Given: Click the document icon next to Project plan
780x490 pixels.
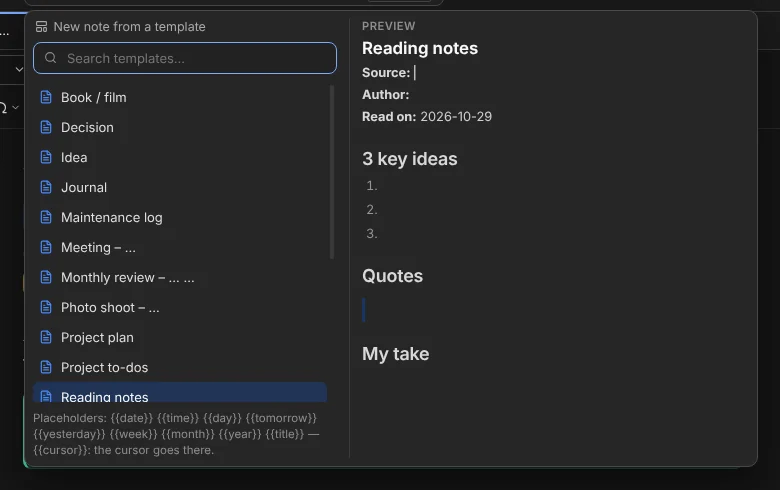Looking at the screenshot, I should click(46, 338).
